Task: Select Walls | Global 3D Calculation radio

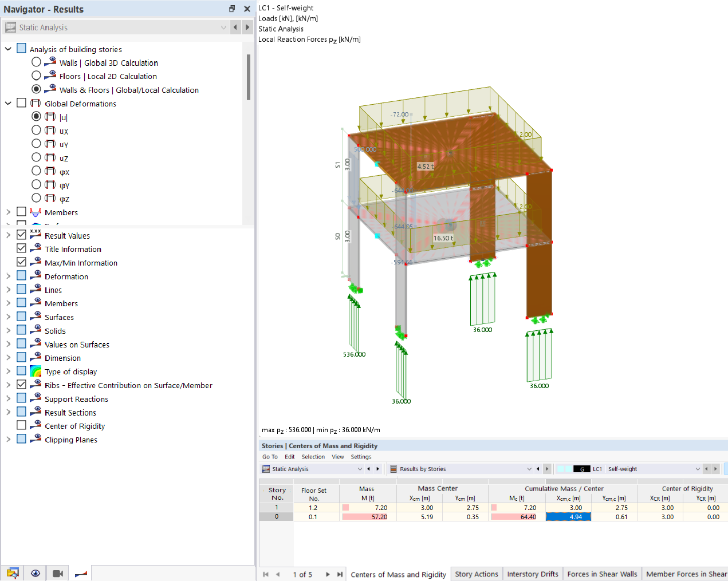Action: click(x=36, y=62)
